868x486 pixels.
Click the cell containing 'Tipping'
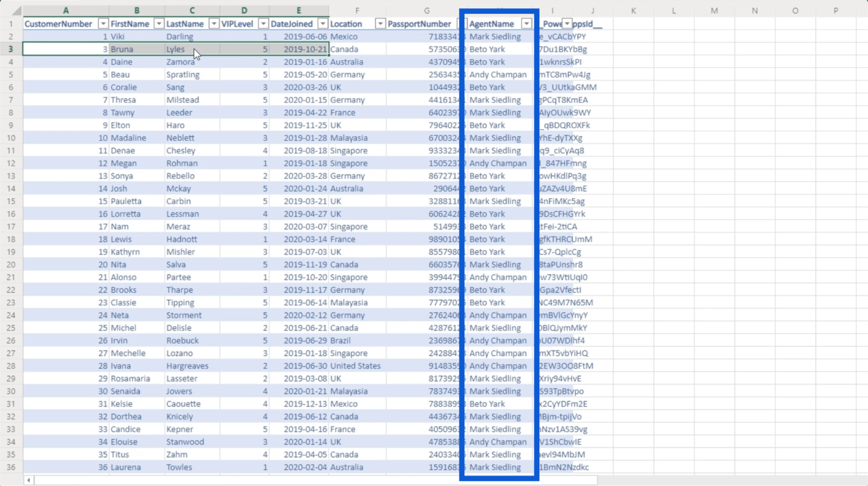coord(192,302)
